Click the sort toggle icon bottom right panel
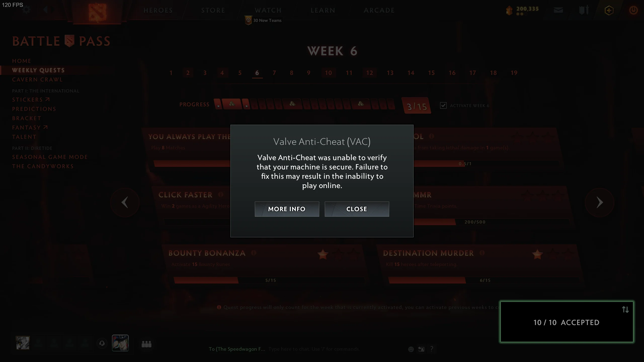 point(625,309)
